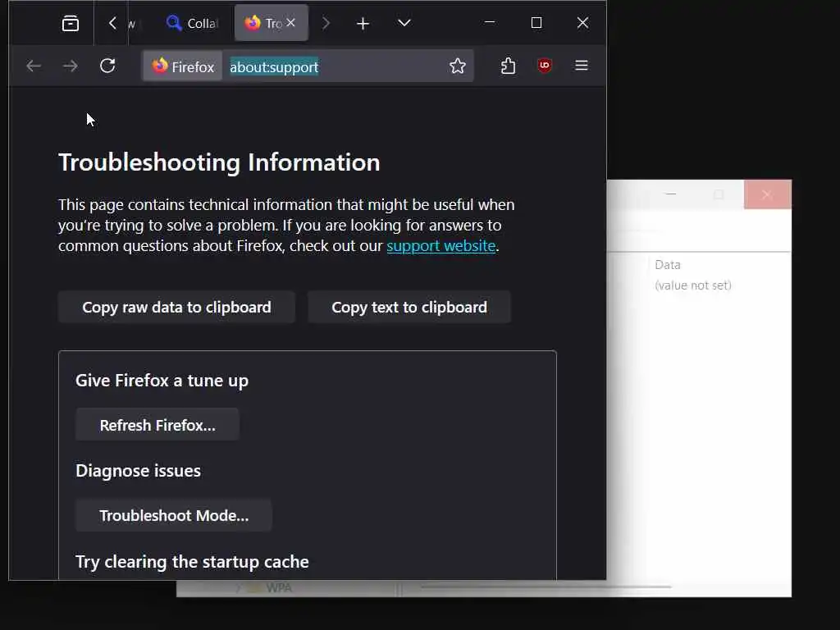This screenshot has height=630, width=840.
Task: Go forward one page
Action: [x=71, y=66]
